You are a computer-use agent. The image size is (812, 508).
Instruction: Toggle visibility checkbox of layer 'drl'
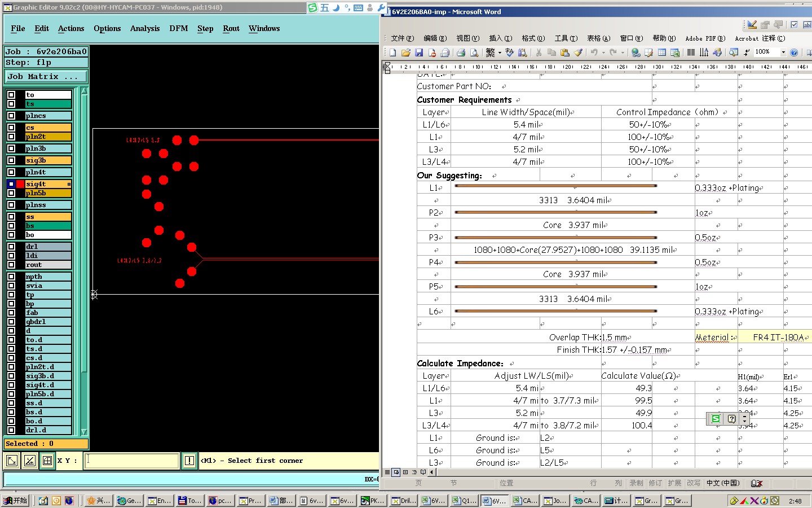pyautogui.click(x=11, y=247)
